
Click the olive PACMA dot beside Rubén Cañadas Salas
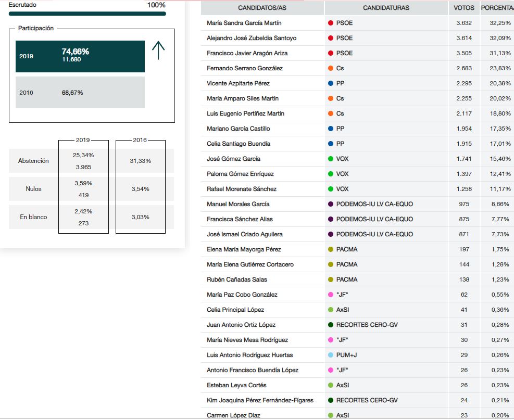click(x=331, y=279)
